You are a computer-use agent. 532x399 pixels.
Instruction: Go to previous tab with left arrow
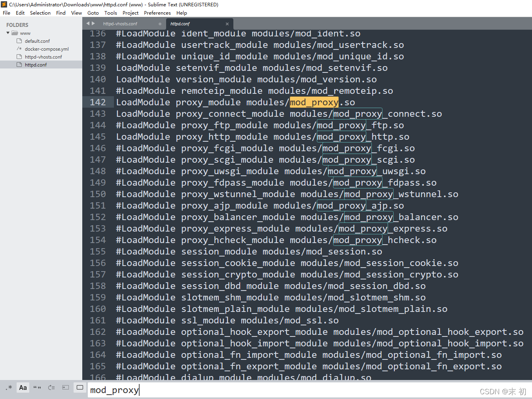pos(88,23)
